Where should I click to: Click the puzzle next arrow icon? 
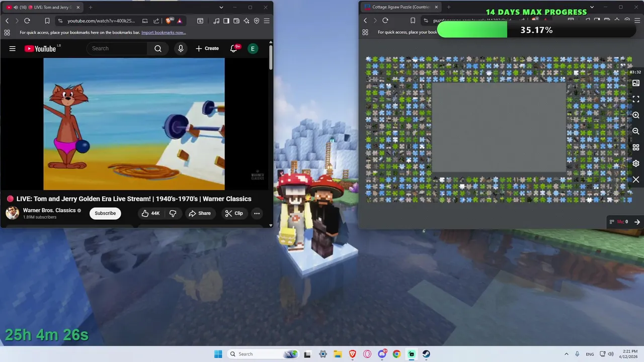pos(637,222)
